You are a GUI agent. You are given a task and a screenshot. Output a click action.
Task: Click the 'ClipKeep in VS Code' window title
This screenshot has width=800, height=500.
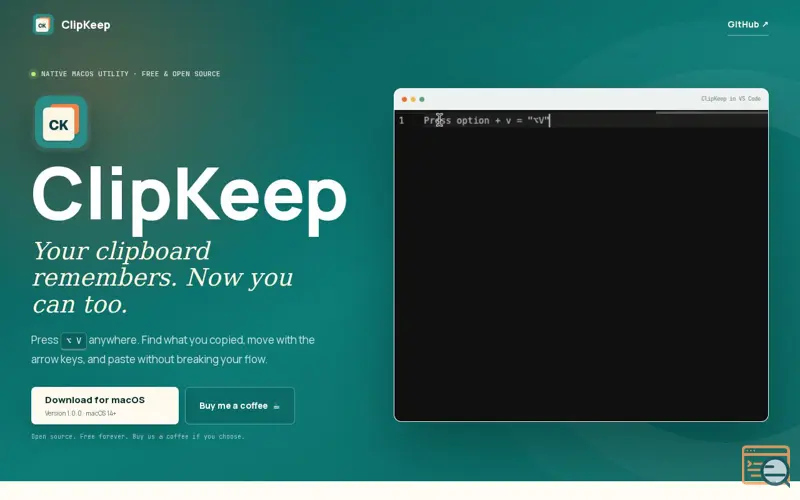coord(731,98)
